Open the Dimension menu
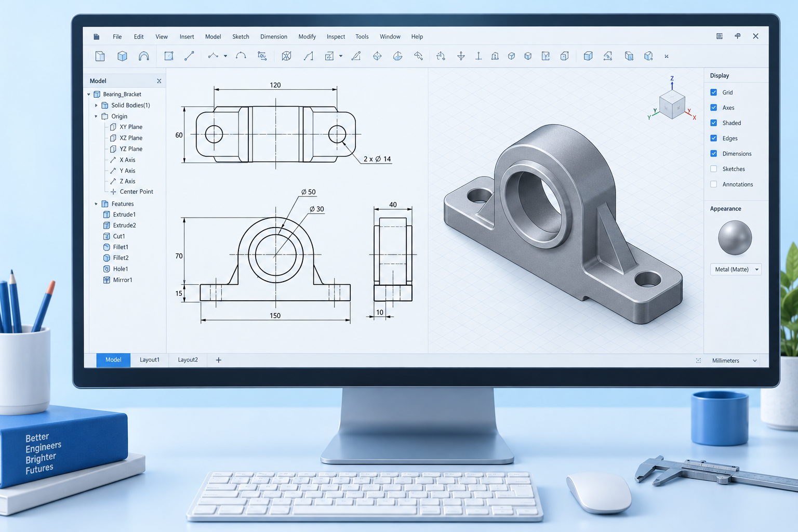This screenshot has height=532, width=798. click(x=274, y=37)
